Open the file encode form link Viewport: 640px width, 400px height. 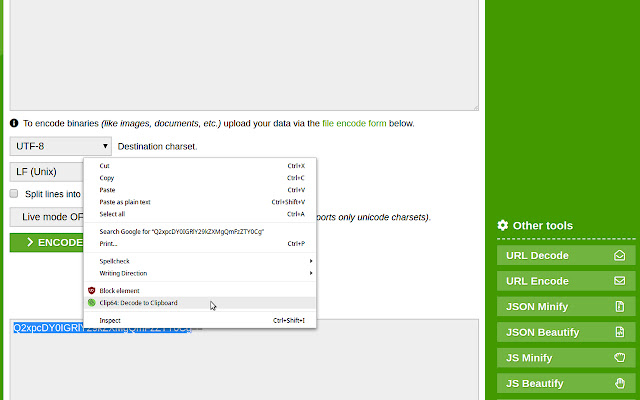[x=354, y=123]
